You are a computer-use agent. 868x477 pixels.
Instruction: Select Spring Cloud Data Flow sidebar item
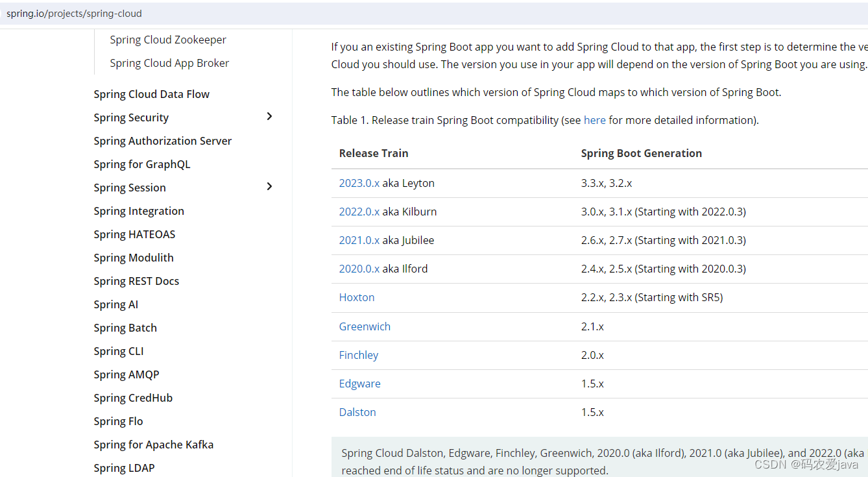[x=151, y=94]
